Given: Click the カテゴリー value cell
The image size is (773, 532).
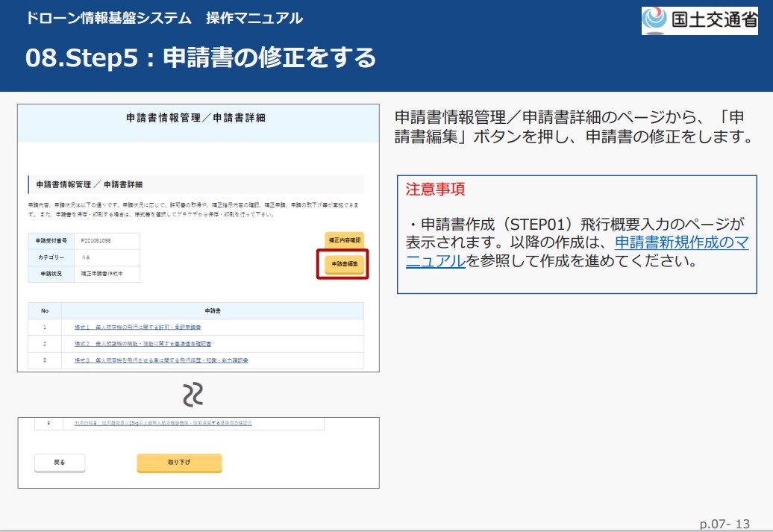Looking at the screenshot, I should click(86, 257).
